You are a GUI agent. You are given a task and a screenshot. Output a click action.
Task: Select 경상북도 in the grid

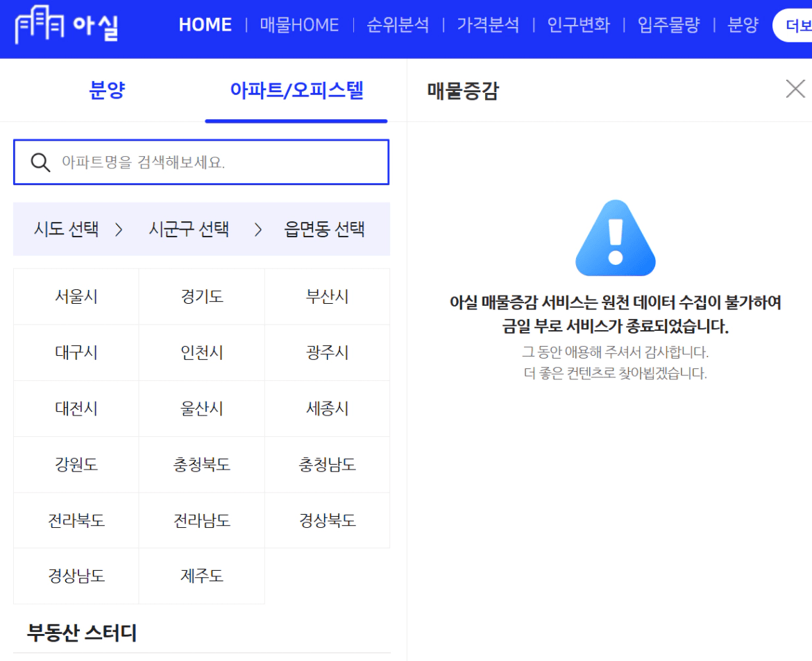[x=328, y=520]
